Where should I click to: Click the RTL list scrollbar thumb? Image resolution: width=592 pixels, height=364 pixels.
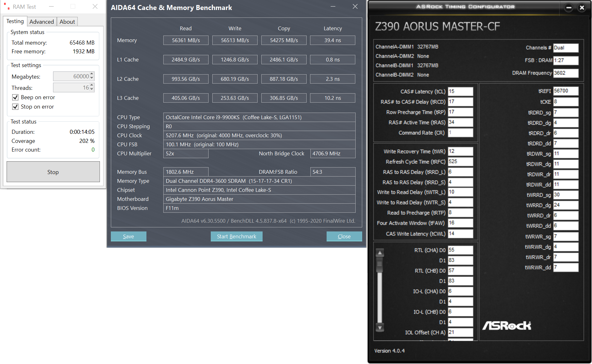click(380, 265)
